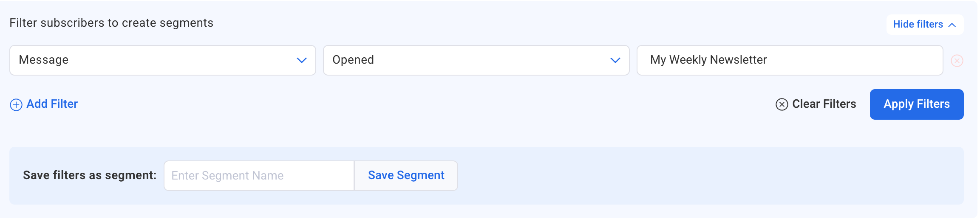The image size is (980, 219).
Task: Collapse the panel with Hide filters link
Action: coord(918,24)
